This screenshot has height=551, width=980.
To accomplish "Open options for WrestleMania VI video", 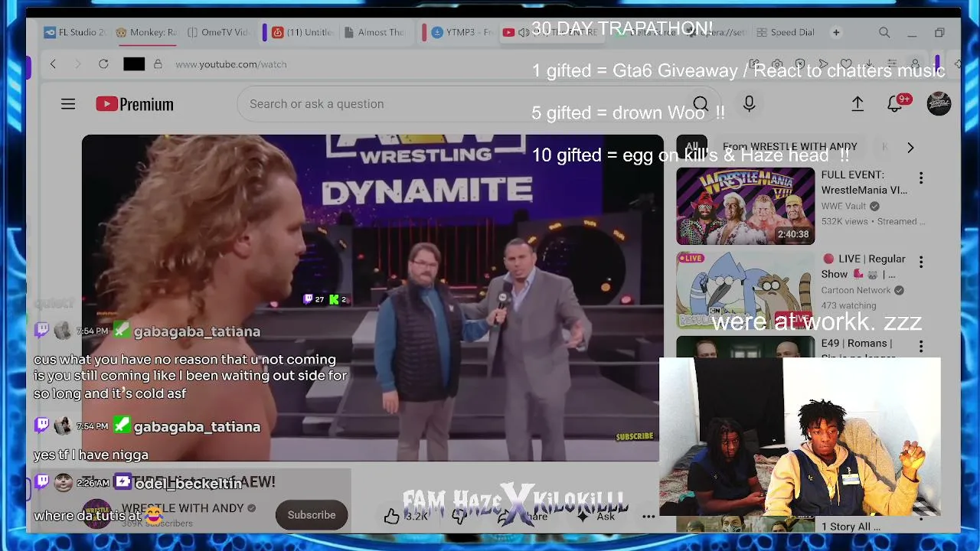I will (921, 178).
